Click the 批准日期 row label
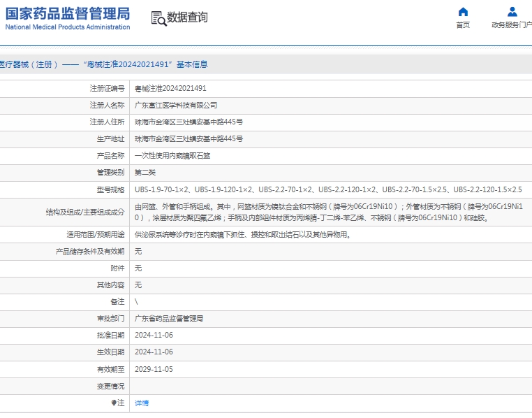 [110, 335]
